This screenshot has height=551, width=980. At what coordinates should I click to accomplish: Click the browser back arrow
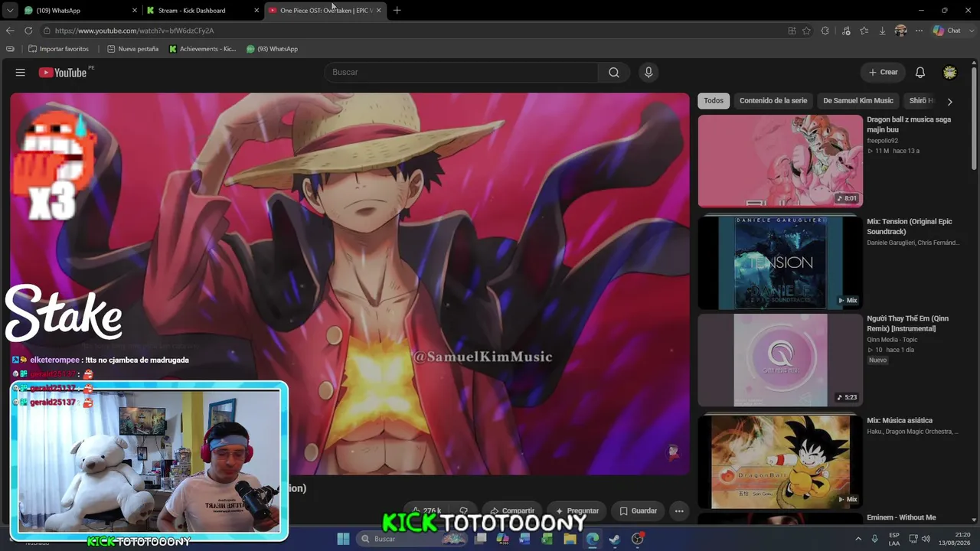coord(10,31)
